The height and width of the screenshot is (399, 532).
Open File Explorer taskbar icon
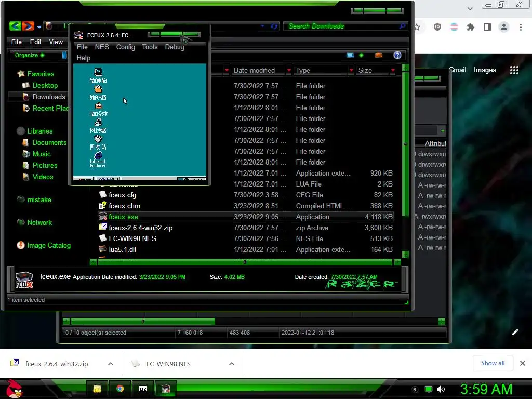click(97, 389)
